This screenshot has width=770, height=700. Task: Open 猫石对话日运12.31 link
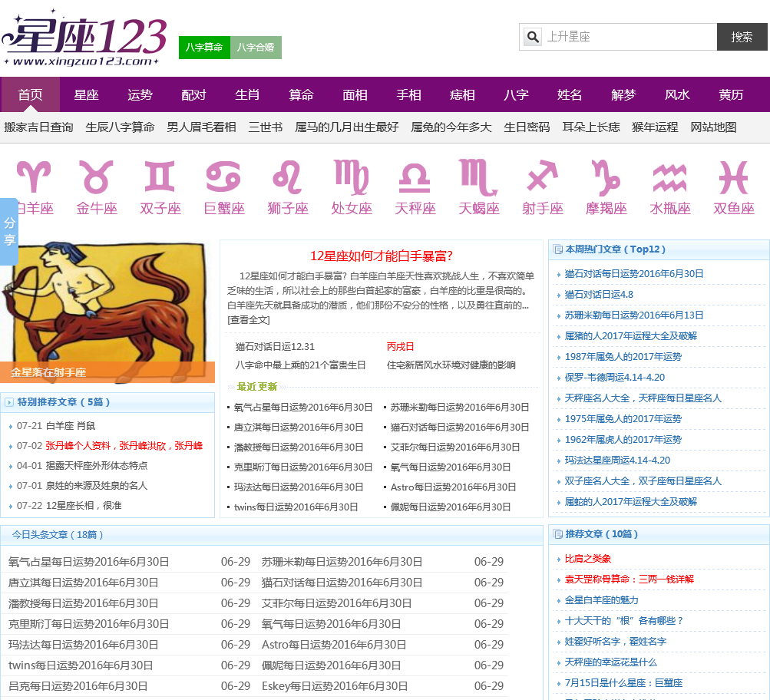tap(275, 347)
